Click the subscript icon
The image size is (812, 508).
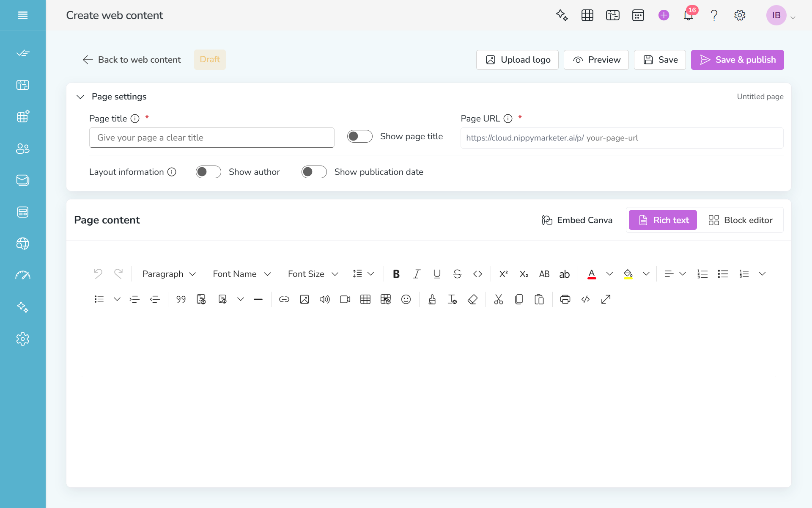[x=524, y=274]
